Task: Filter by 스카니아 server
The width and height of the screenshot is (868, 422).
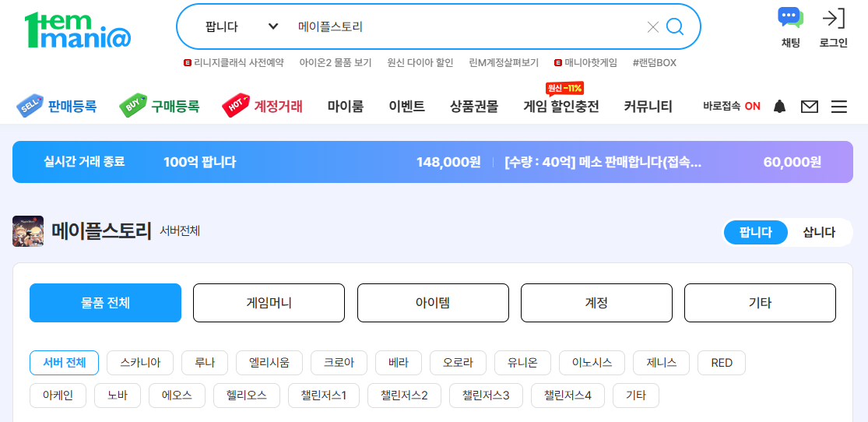Action: (x=140, y=363)
